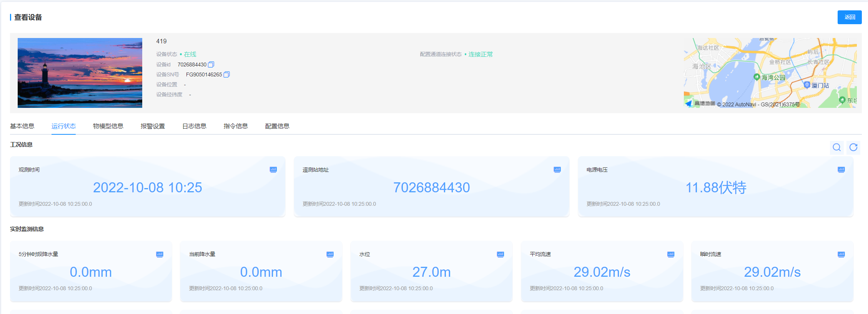Viewport: 868px width, 314px height.
Task: Open chart icon on 5分钟时段降水量 card
Action: pyautogui.click(x=160, y=255)
